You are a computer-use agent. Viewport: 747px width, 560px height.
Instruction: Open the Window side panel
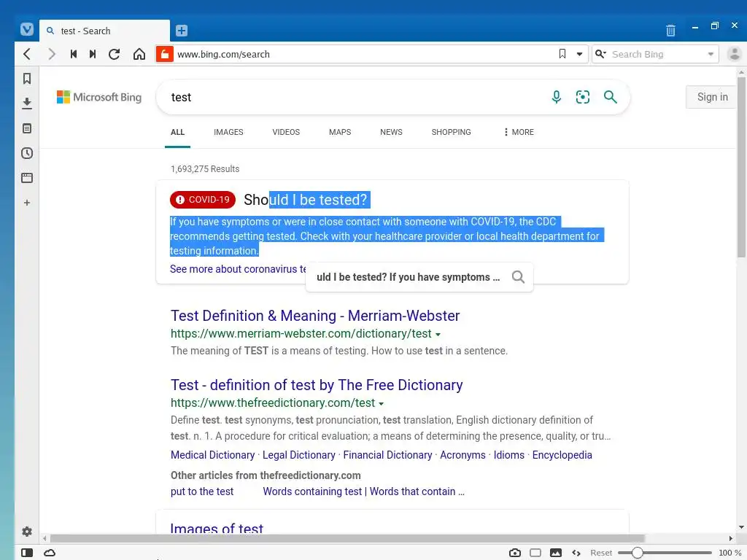click(x=27, y=178)
